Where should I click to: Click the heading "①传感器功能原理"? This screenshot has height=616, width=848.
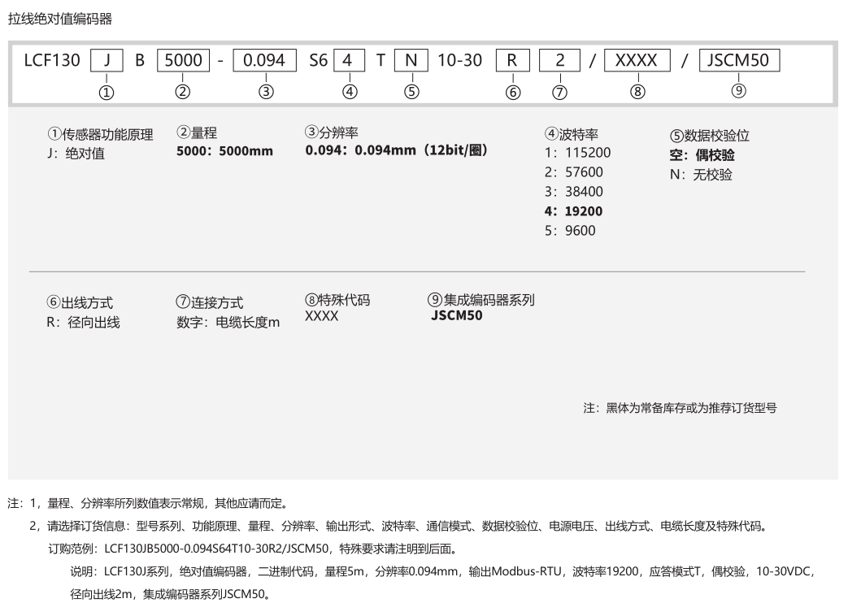coord(101,134)
